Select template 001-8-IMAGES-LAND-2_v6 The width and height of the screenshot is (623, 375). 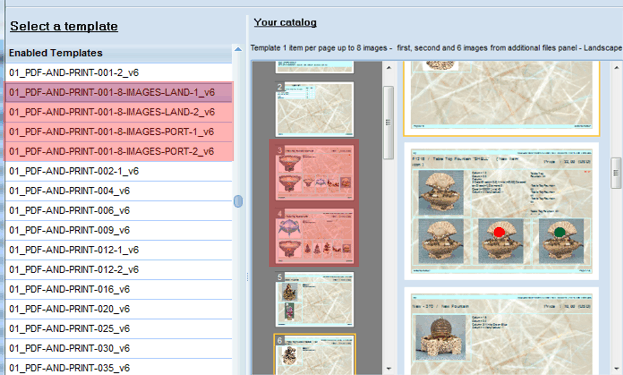[119, 112]
